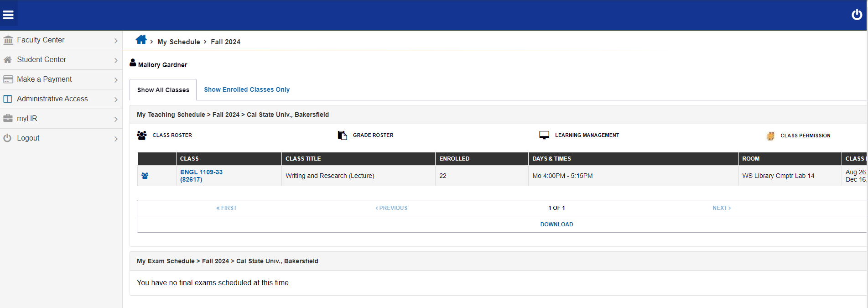Screen dimensions: 868x308
Task: Click the ROOM column header
Action: coord(790,159)
